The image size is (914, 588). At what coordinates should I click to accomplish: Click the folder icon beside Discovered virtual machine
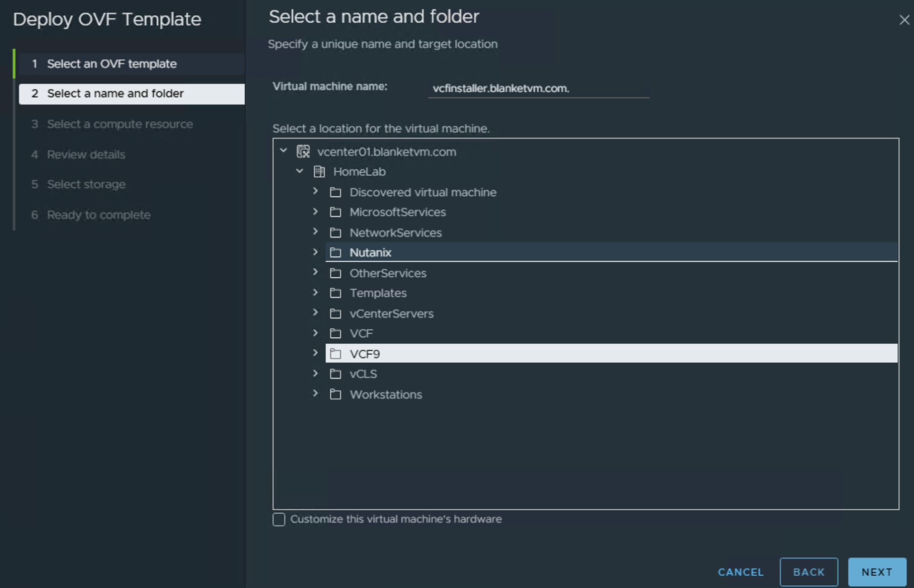coord(336,192)
